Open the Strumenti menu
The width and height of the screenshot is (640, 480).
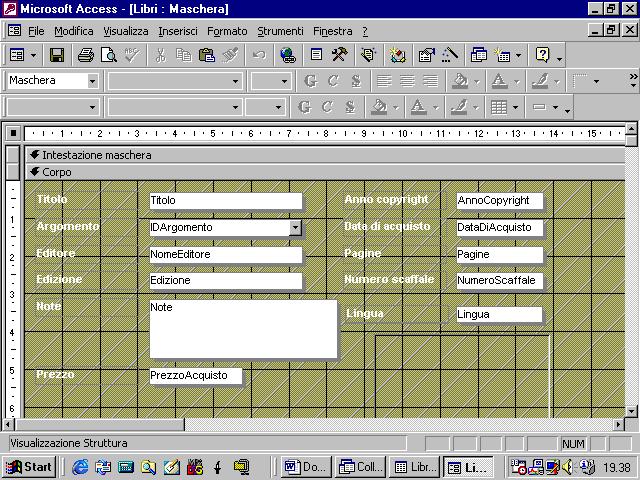tap(280, 31)
